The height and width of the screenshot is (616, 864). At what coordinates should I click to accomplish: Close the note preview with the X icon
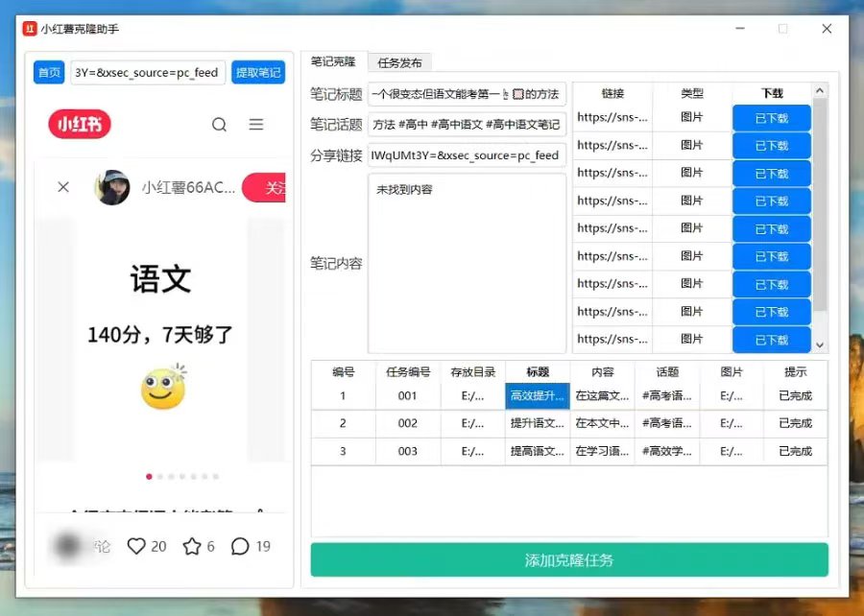63,186
